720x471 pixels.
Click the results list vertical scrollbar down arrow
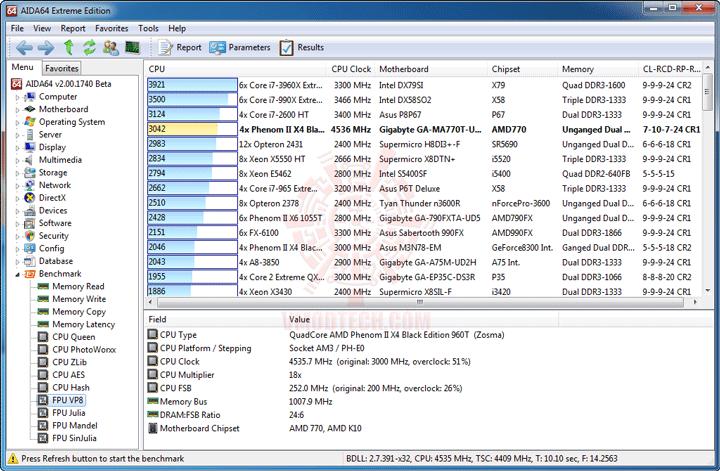707,291
